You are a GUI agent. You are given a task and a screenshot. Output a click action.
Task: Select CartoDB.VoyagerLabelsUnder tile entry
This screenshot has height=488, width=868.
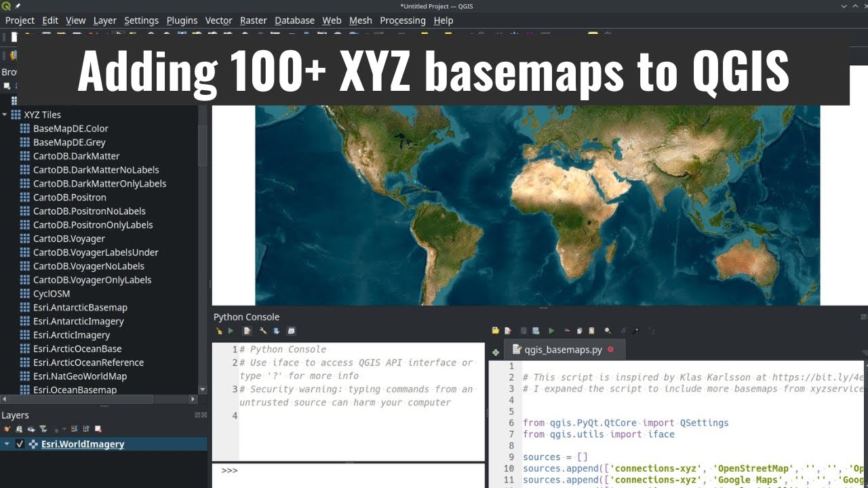click(x=96, y=252)
